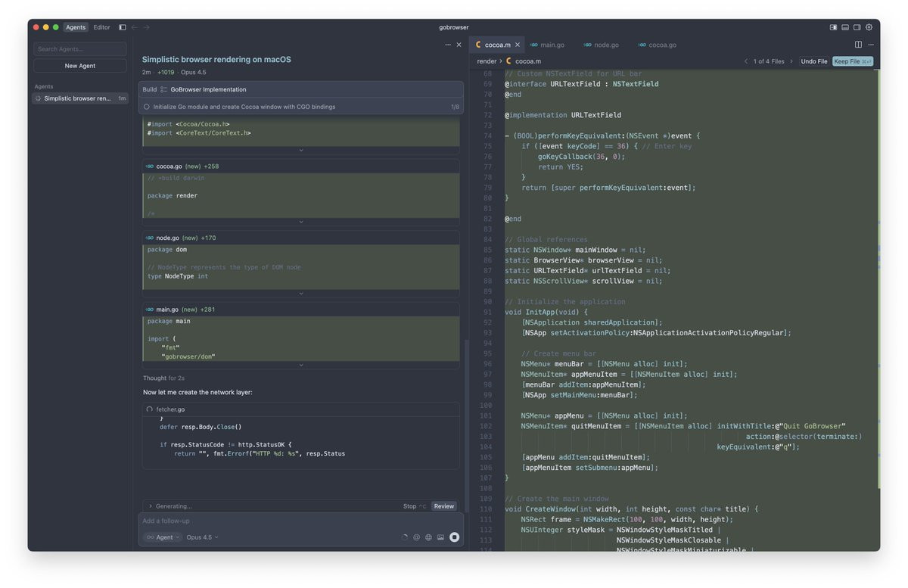
Task: Click Keep File button
Action: 853,61
